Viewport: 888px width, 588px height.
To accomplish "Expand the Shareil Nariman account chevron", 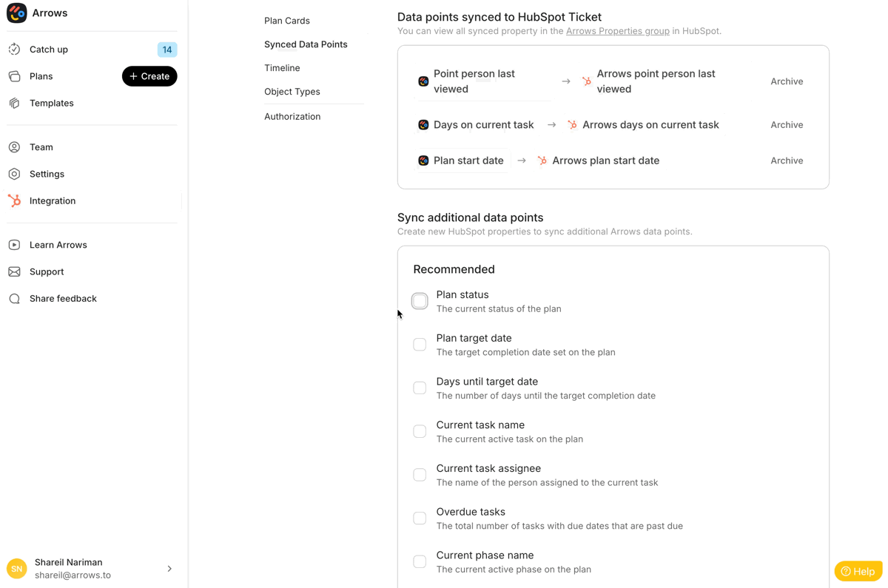I will pos(169,569).
